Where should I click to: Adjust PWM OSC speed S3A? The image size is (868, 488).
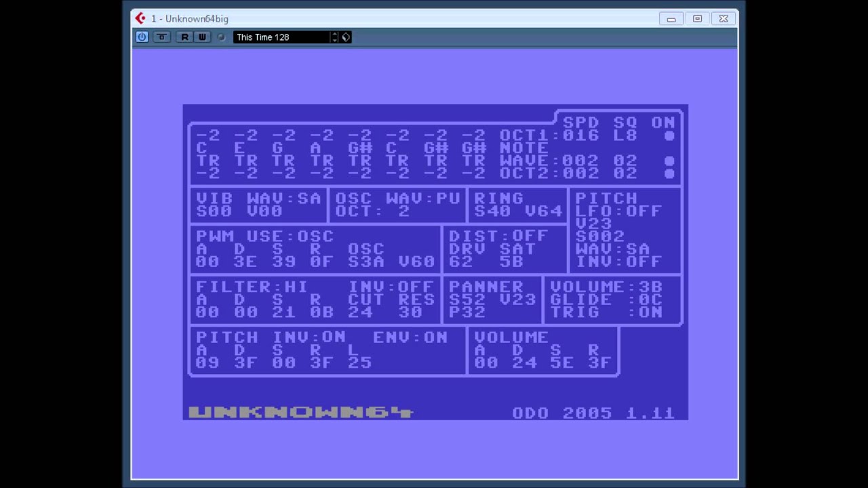point(366,262)
